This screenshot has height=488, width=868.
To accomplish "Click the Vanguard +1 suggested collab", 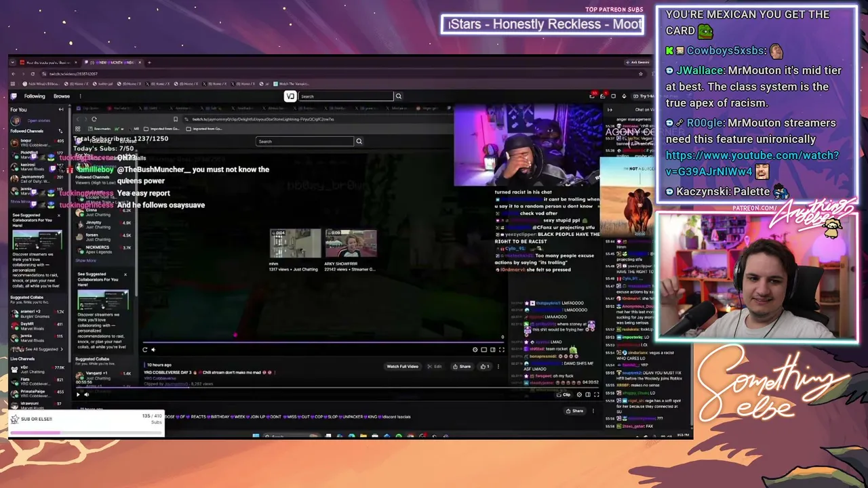I will point(105,376).
